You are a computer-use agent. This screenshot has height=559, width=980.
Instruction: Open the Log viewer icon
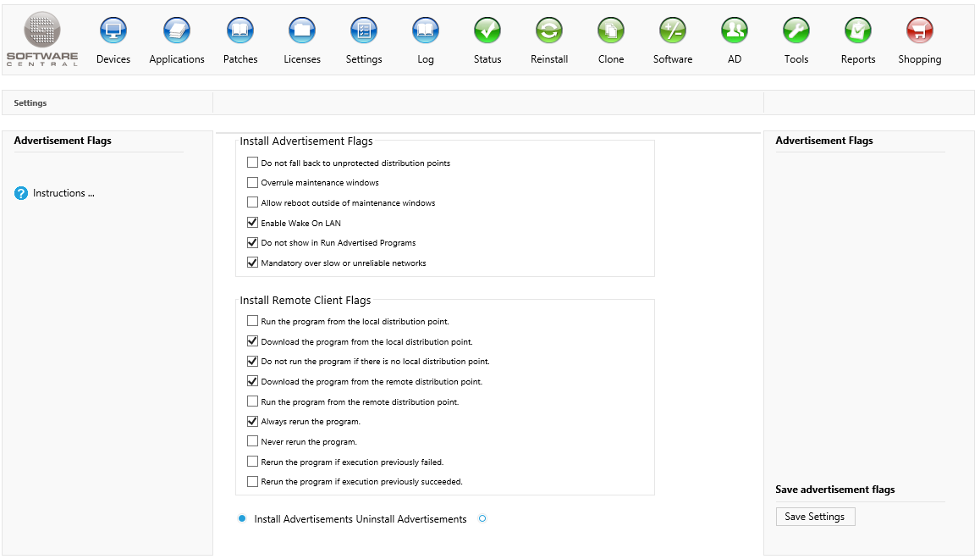pyautogui.click(x=426, y=31)
